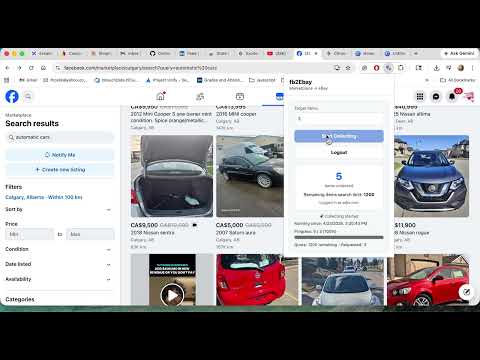Click the active fb2Ebay extension icon
This screenshot has height=360, width=480.
click(x=388, y=68)
